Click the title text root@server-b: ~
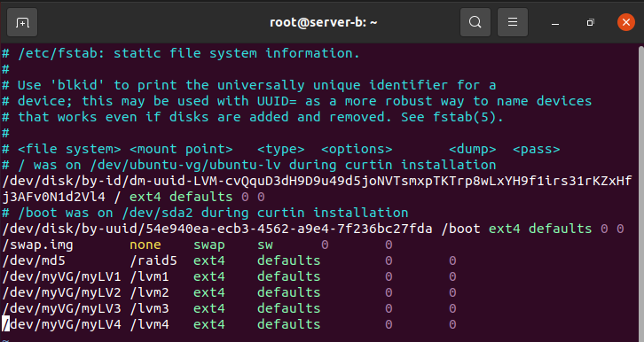Screen dimensions: 644x342 323,22
